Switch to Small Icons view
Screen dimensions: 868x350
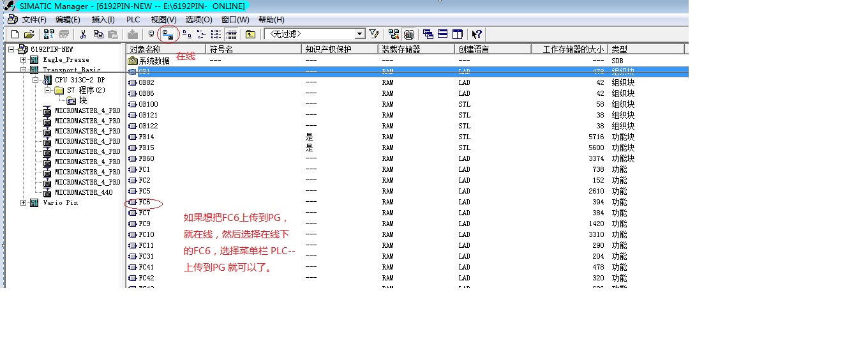click(x=202, y=34)
